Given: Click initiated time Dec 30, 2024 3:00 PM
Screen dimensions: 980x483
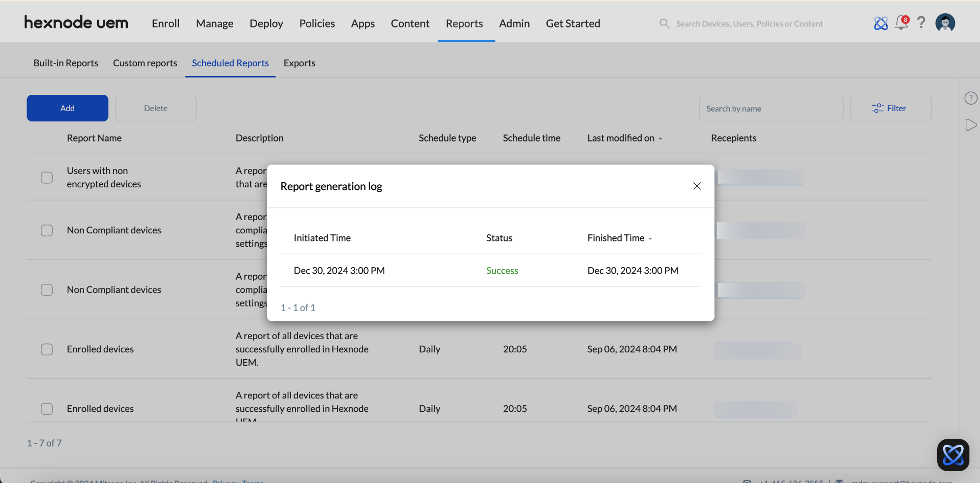Looking at the screenshot, I should pos(339,271).
